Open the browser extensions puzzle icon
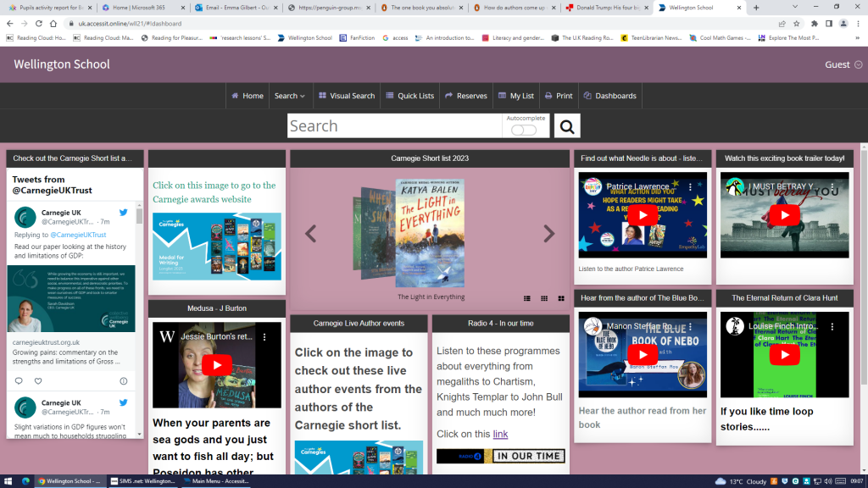 pos(815,24)
